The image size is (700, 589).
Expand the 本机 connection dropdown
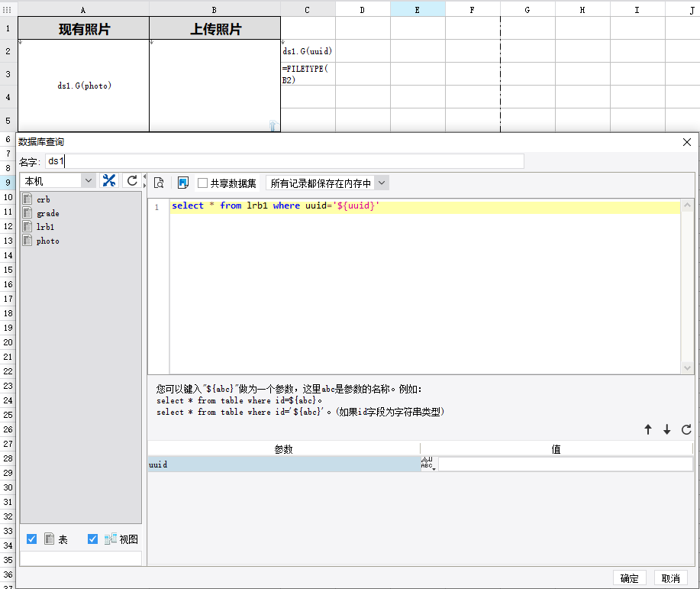[89, 181]
